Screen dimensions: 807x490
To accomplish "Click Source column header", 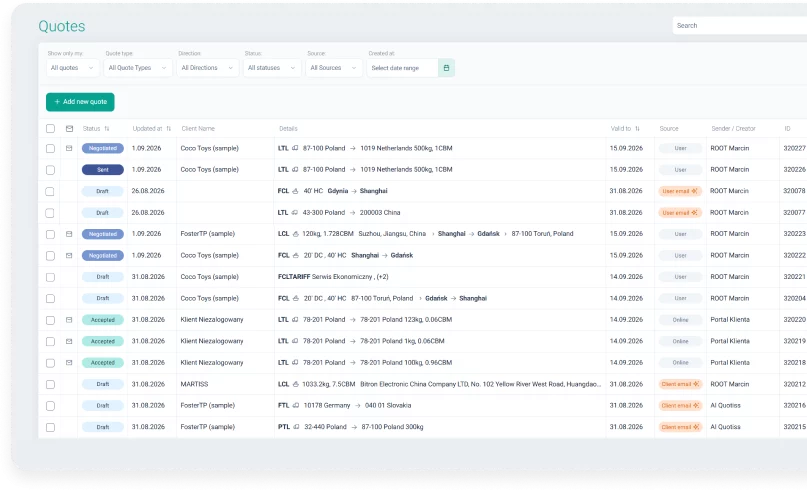I will coord(669,129).
